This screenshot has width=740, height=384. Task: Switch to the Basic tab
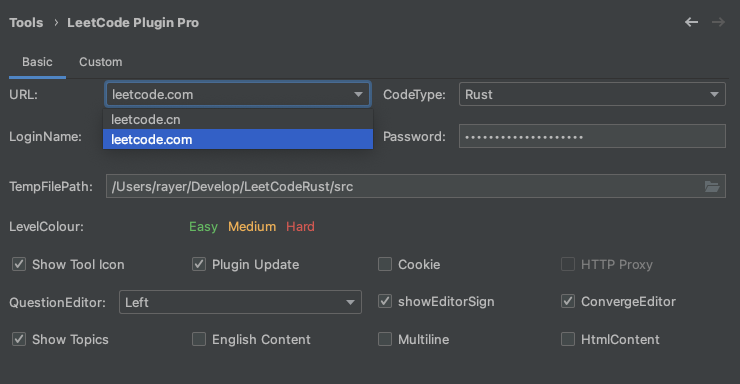click(x=37, y=62)
